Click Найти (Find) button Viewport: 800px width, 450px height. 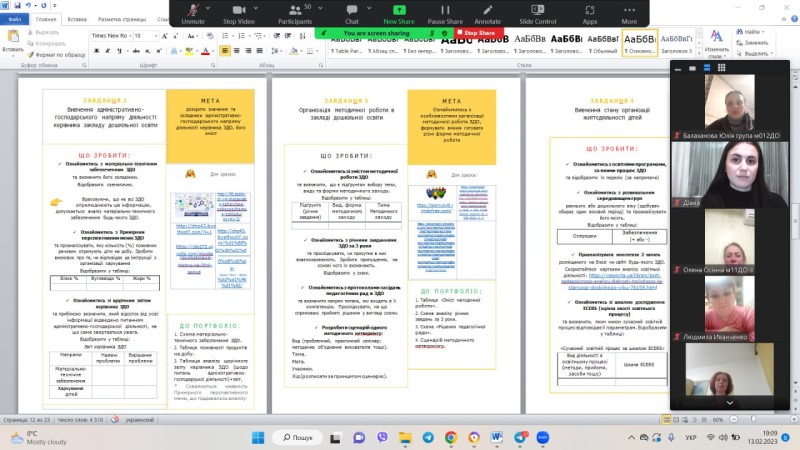point(748,32)
